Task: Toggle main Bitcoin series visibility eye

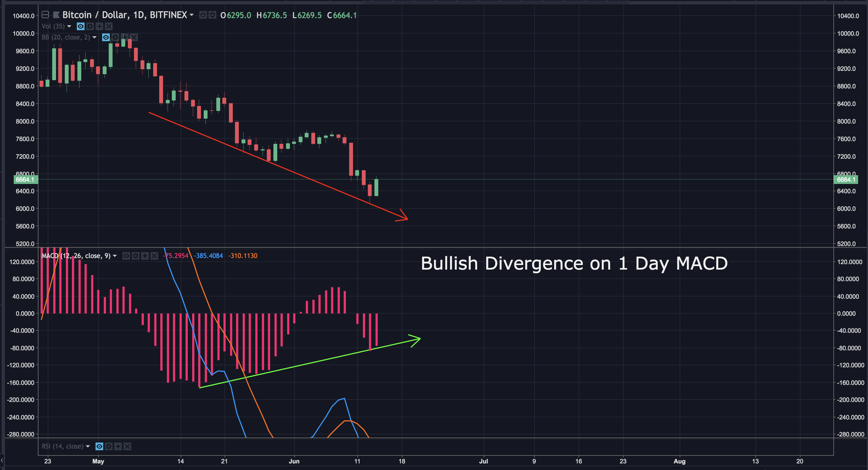Action: pyautogui.click(x=203, y=15)
